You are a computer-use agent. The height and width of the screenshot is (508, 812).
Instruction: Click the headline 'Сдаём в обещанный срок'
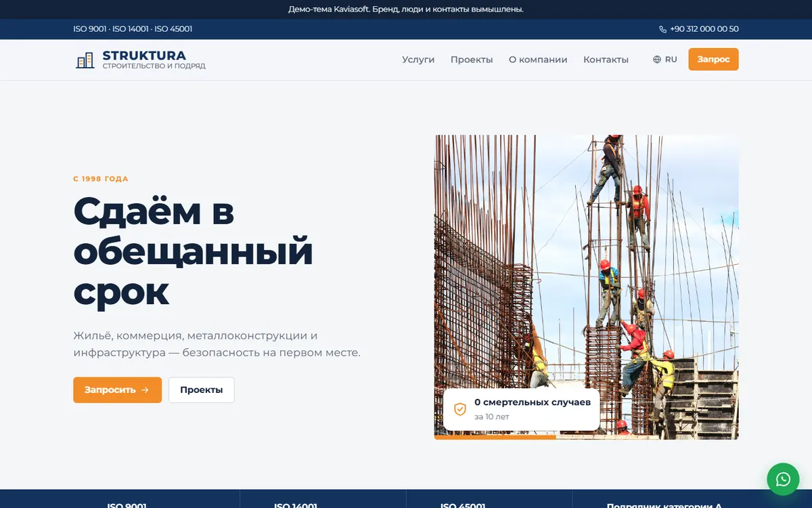[x=193, y=251]
